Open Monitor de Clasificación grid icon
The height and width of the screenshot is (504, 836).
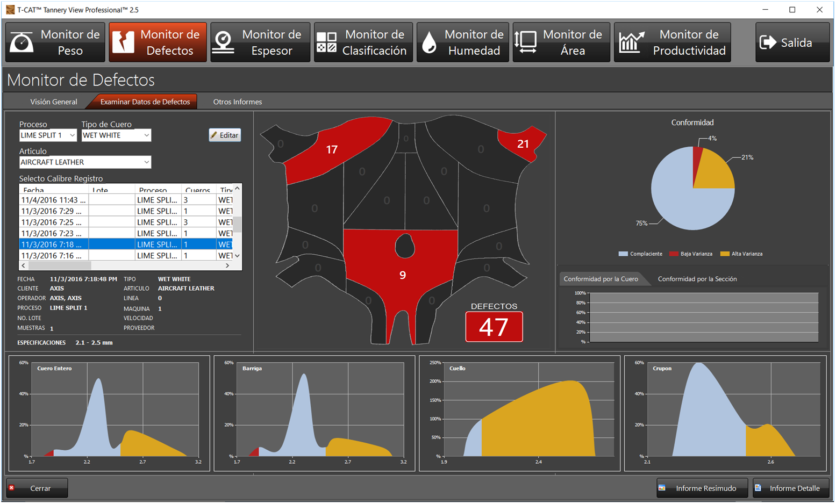(x=326, y=42)
